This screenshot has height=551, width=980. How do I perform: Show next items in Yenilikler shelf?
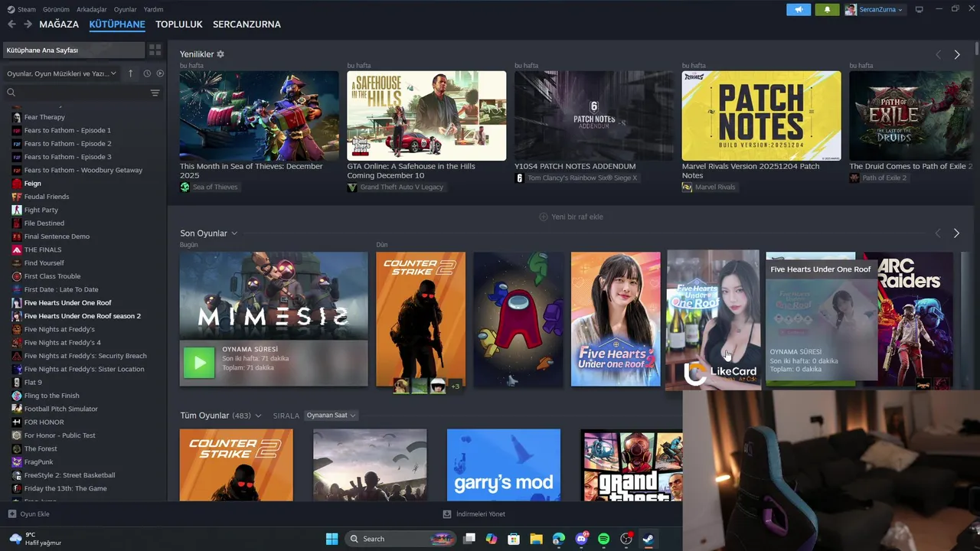[x=956, y=54]
